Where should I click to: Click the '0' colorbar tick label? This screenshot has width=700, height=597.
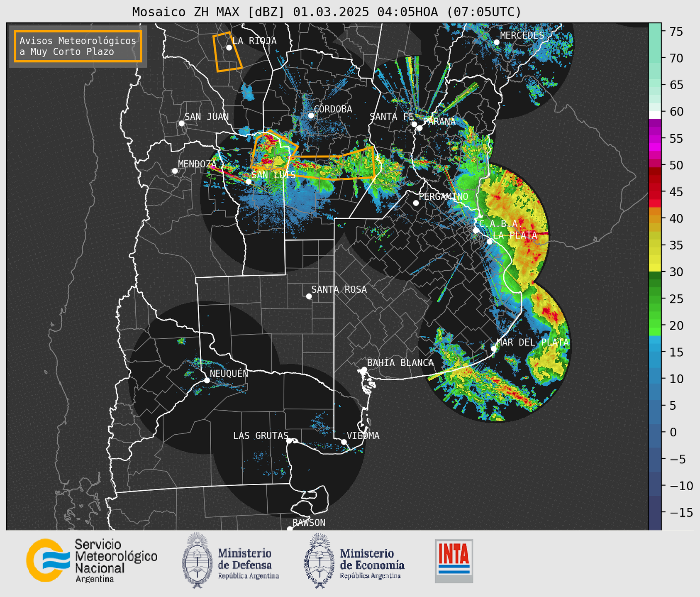pyautogui.click(x=673, y=433)
